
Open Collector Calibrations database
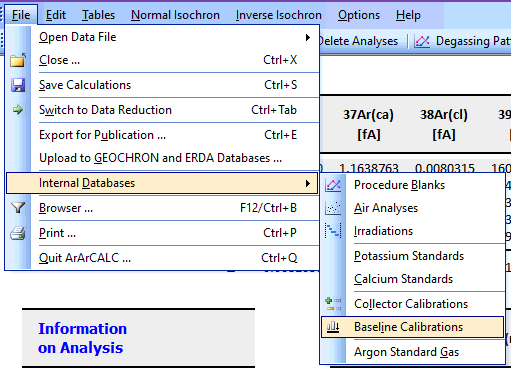click(413, 304)
